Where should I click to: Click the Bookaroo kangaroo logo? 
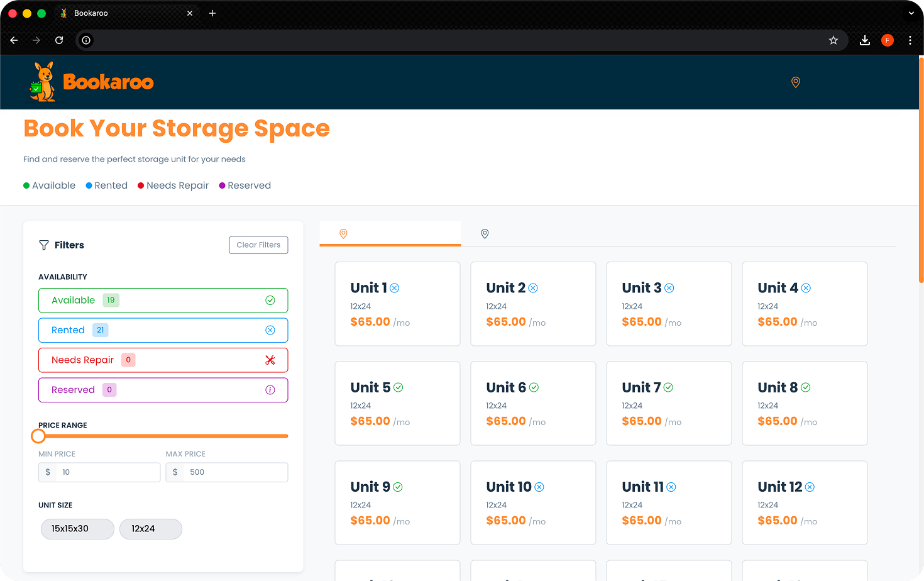click(x=43, y=82)
